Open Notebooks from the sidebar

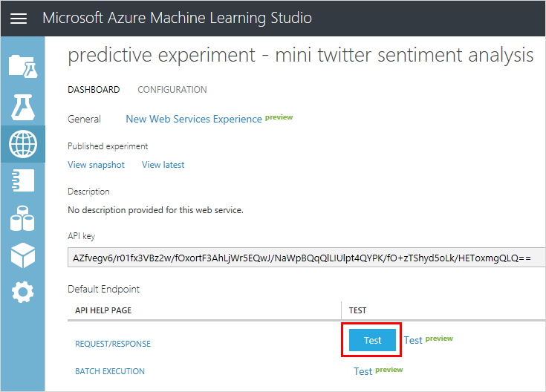22,180
